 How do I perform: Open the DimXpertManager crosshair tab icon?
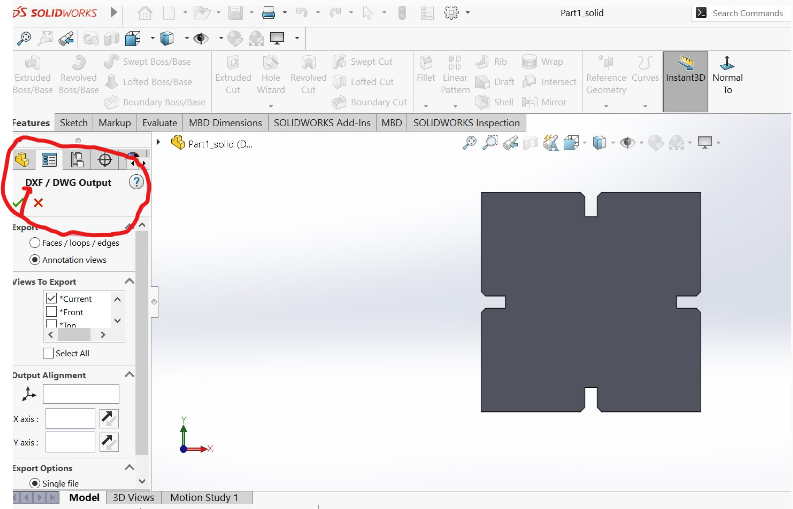coord(105,160)
